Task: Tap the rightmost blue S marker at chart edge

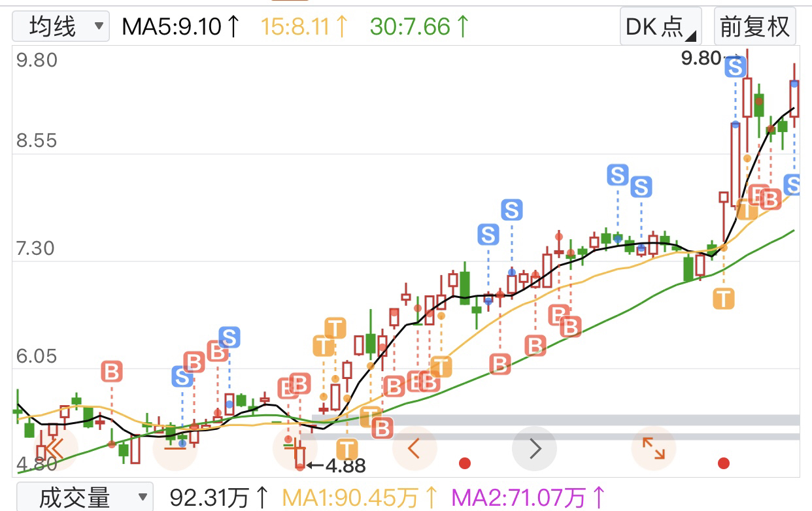Action: coord(793,184)
